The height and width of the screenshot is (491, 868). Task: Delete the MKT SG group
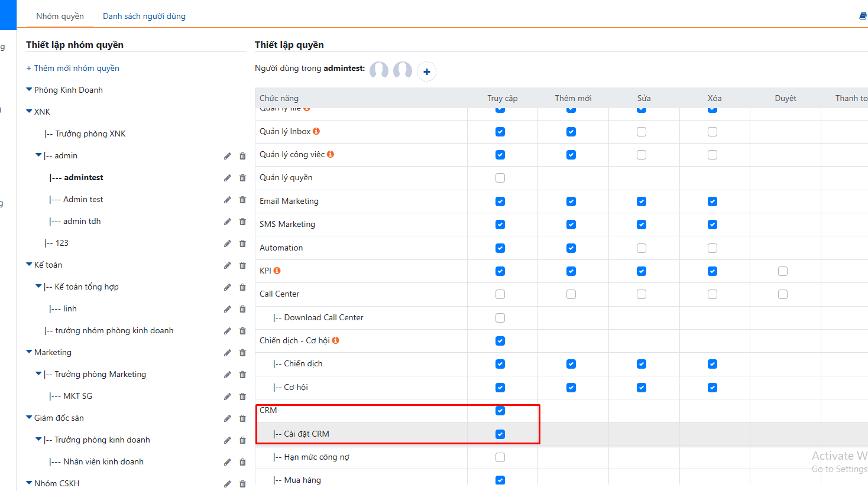click(x=242, y=396)
